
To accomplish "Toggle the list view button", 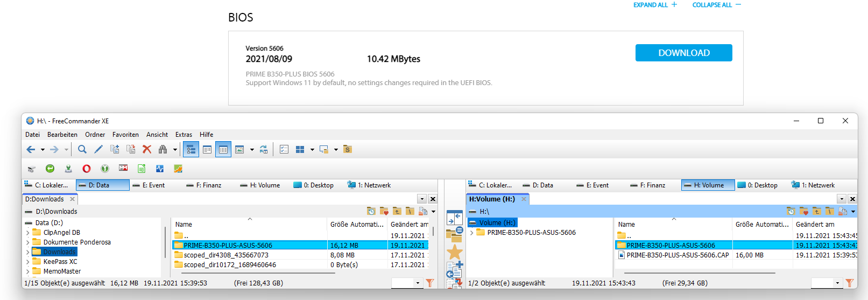I will click(x=207, y=150).
